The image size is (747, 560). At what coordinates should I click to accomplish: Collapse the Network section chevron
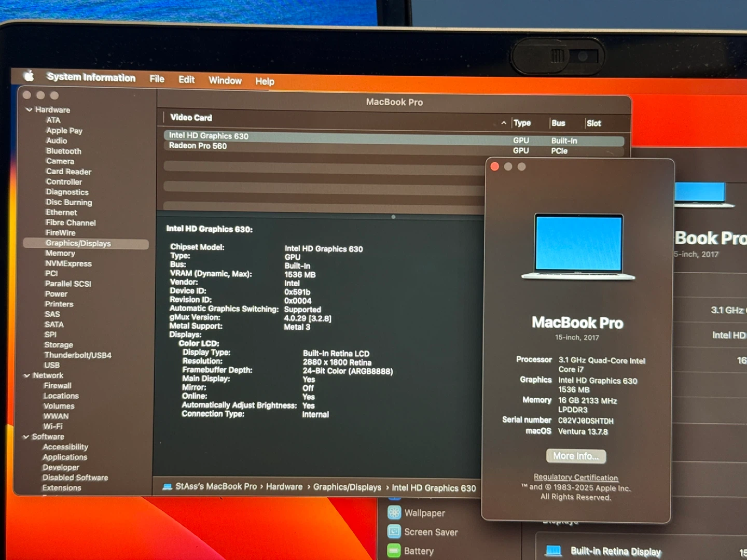27,375
